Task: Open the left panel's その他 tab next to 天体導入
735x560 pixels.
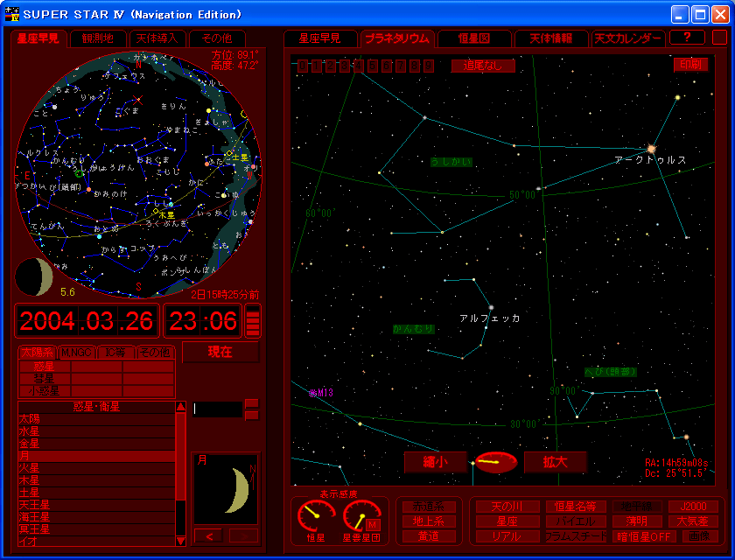Action: point(217,38)
